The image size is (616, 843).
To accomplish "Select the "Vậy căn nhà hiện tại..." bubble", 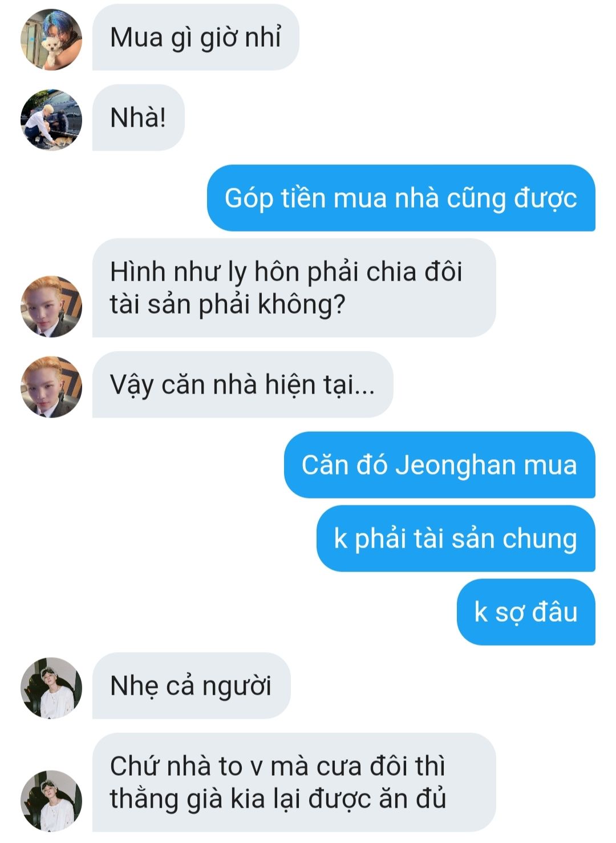I will click(243, 384).
